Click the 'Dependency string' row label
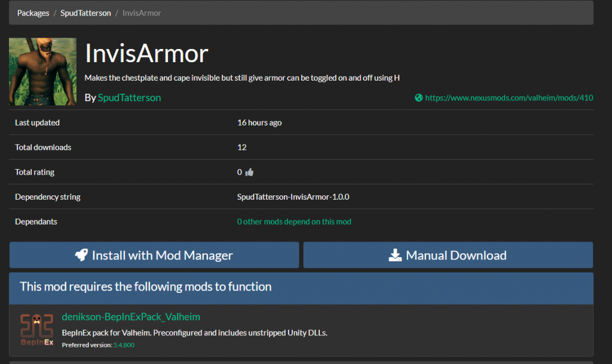The width and height of the screenshot is (612, 364). coord(48,197)
